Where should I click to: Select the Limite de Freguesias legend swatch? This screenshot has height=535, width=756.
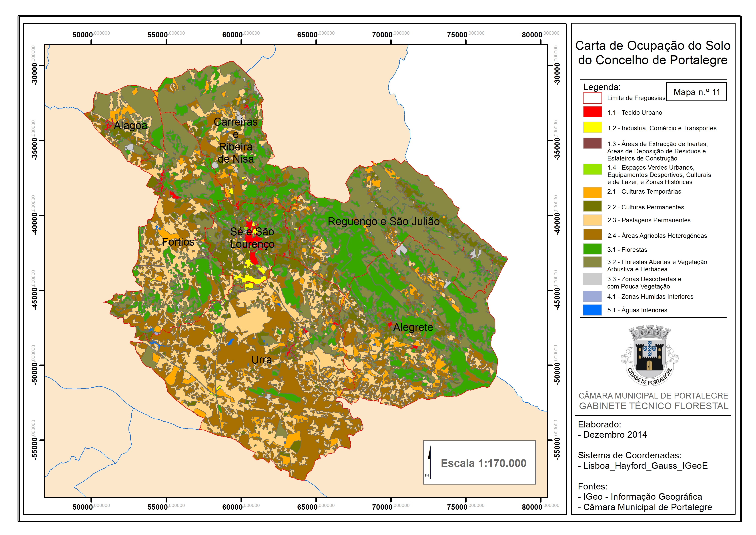(592, 98)
